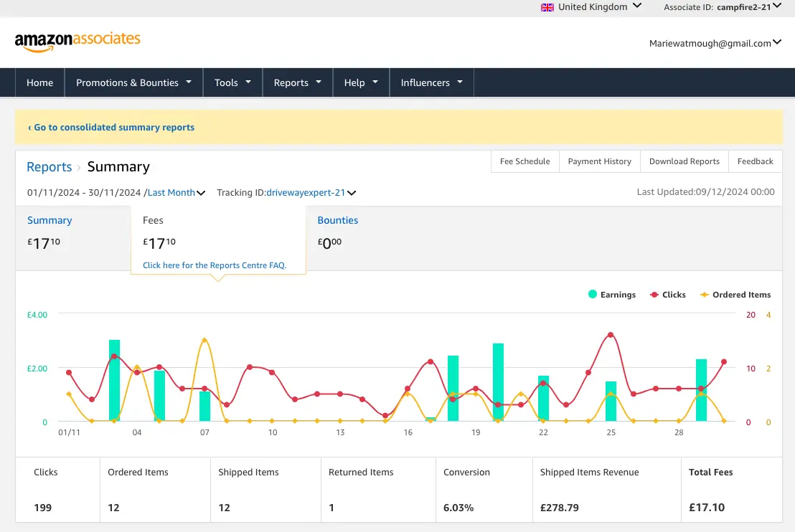The image size is (795, 532).
Task: Open the Tools menu
Action: click(x=232, y=82)
